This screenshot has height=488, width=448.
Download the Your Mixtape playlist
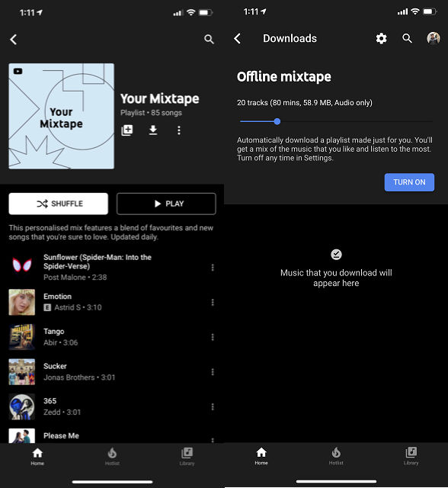tap(152, 130)
